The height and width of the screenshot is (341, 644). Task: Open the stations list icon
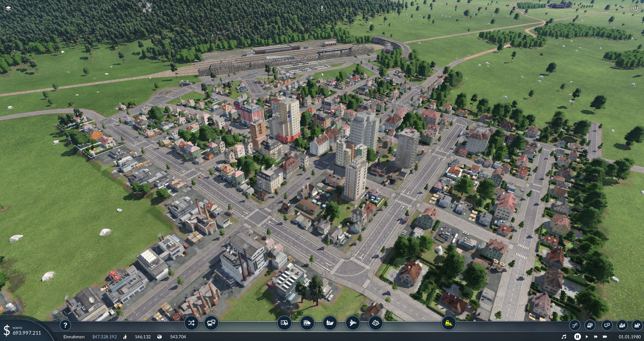click(606, 325)
